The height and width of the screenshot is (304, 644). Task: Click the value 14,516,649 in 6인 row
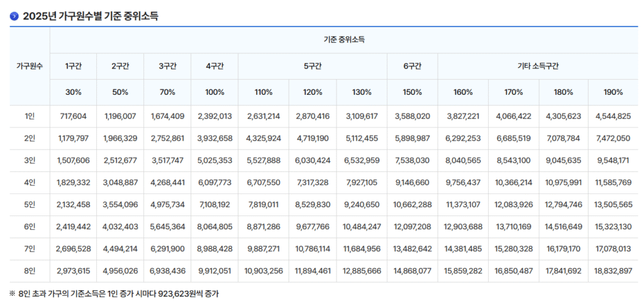point(563,227)
